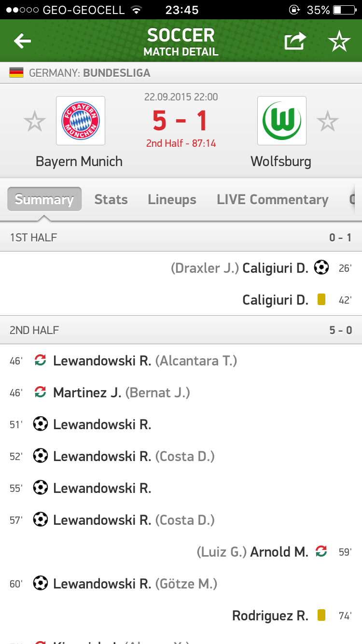This screenshot has height=644, width=362.
Task: Open the Lineups tab
Action: pyautogui.click(x=172, y=199)
